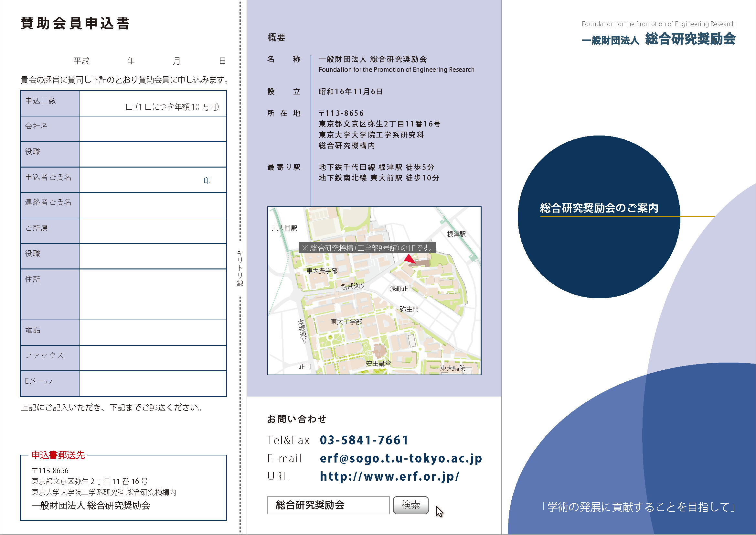Click the 弥生門 map label
This screenshot has height=535, width=756.
click(x=409, y=309)
